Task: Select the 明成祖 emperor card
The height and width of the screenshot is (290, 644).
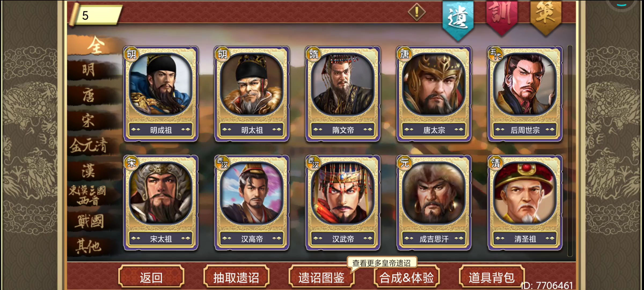Action: [x=161, y=94]
